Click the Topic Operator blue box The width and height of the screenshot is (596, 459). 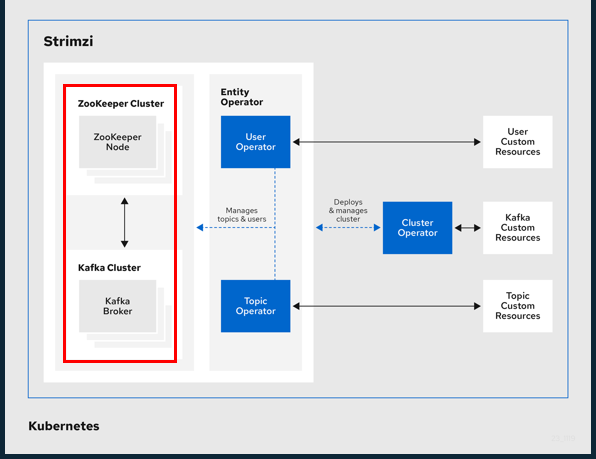255,306
